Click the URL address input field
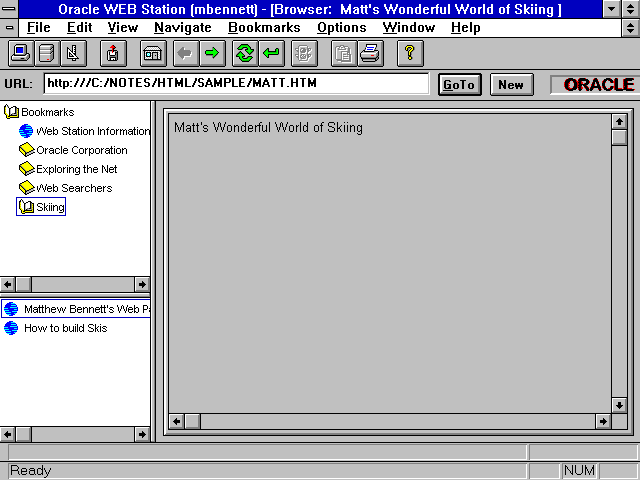The width and height of the screenshot is (640, 480). point(236,83)
